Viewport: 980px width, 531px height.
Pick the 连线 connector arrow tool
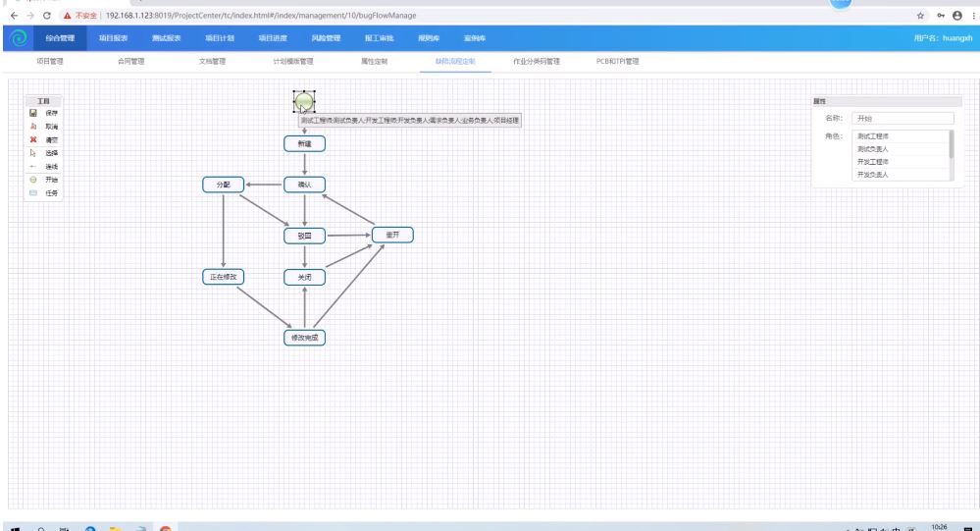(33, 167)
